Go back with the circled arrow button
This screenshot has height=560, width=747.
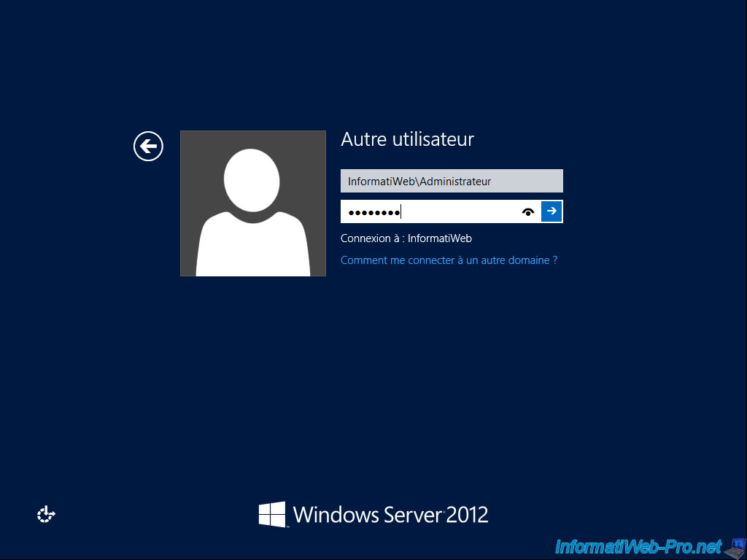[x=148, y=146]
